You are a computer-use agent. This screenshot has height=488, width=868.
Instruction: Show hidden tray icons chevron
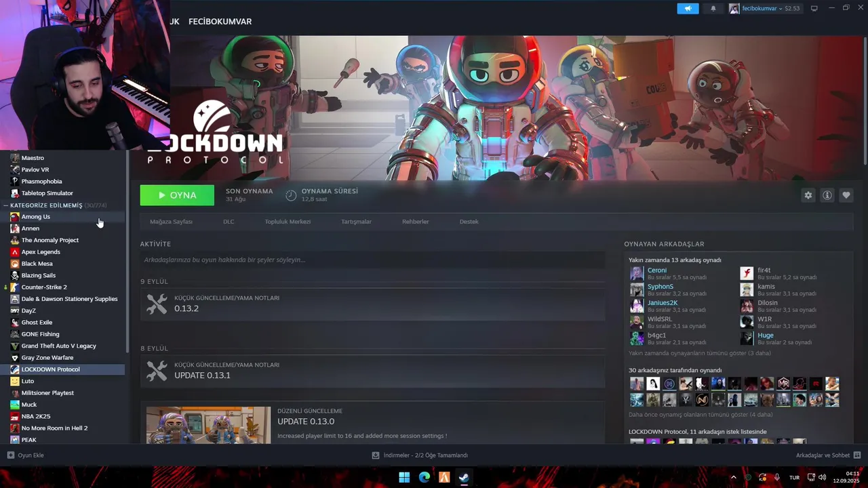733,477
